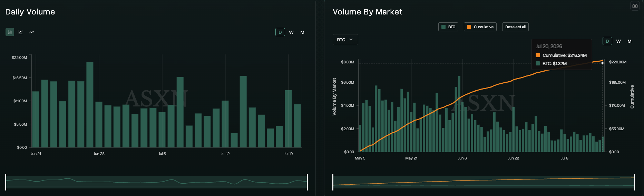Screen dimensions: 644x196
Task: Select the trend line chart icon
Action: (x=31, y=32)
